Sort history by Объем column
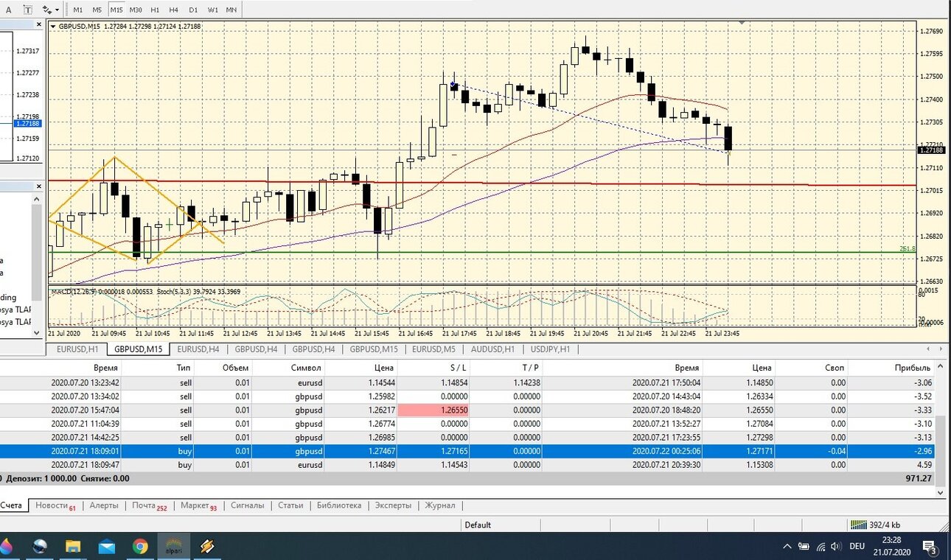This screenshot has height=560, width=951. (236, 367)
